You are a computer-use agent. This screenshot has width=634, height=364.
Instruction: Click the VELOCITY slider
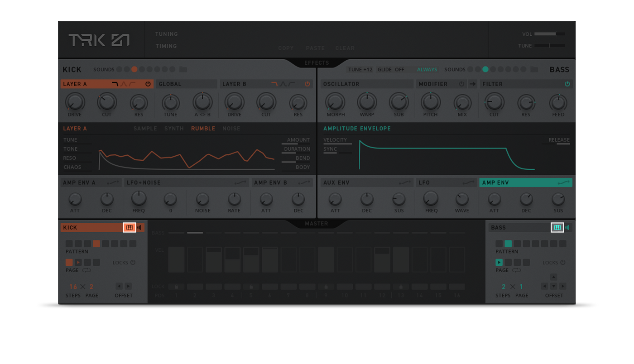pos(337,144)
